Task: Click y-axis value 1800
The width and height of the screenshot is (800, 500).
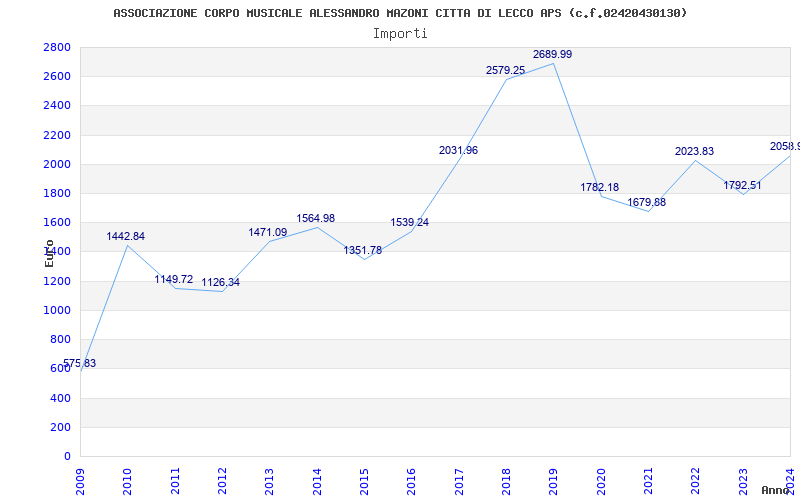Action: click(x=57, y=193)
